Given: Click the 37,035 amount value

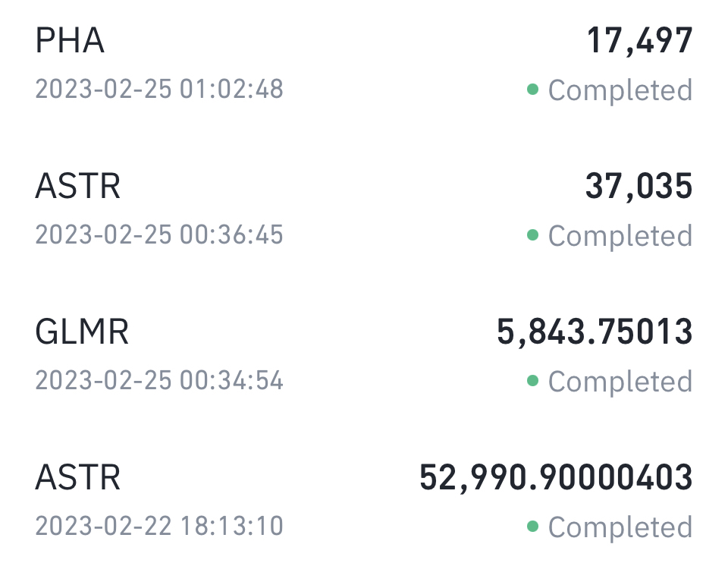Looking at the screenshot, I should tap(639, 187).
